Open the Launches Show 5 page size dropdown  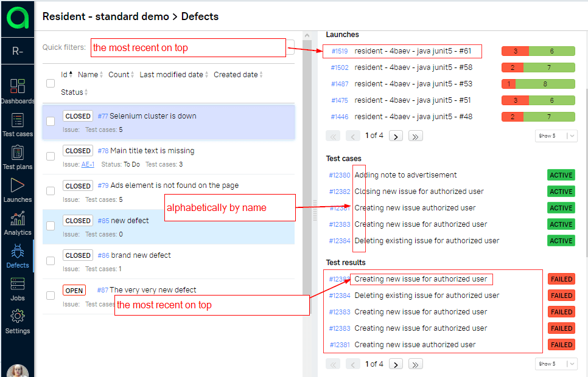pyautogui.click(x=556, y=136)
